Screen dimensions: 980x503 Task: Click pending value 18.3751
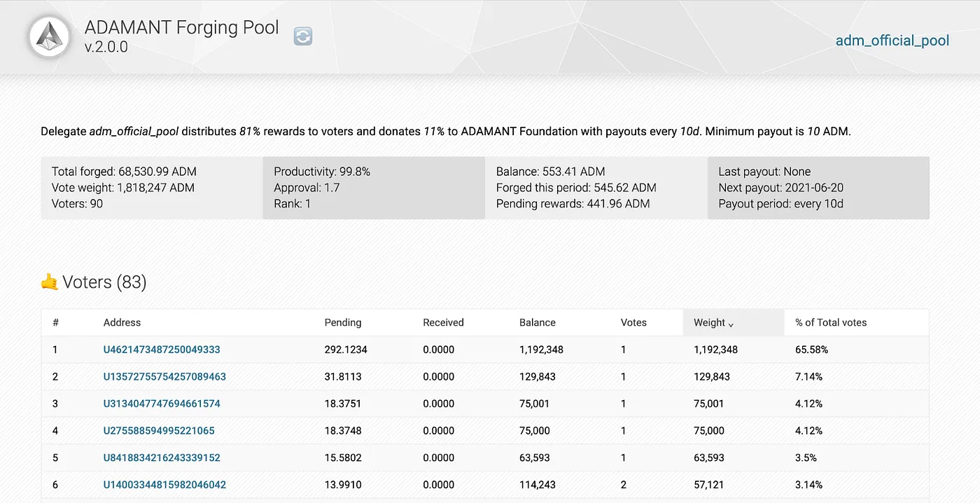[x=343, y=404]
